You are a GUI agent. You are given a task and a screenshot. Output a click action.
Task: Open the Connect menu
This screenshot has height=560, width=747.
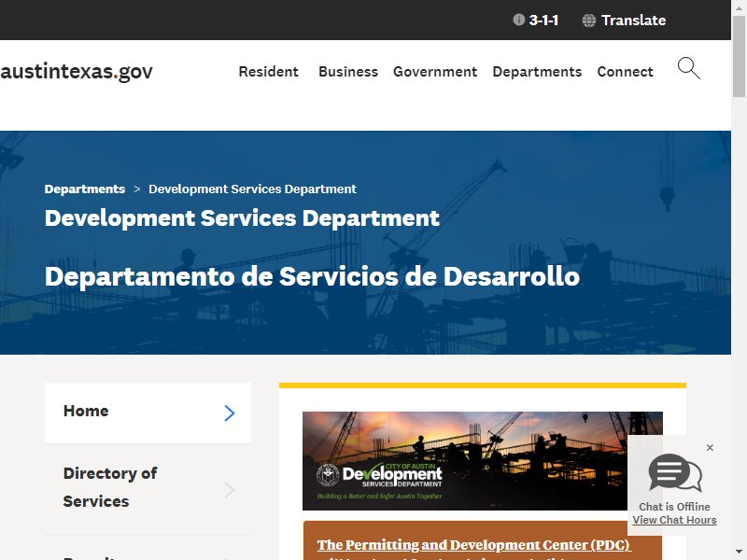click(x=625, y=72)
